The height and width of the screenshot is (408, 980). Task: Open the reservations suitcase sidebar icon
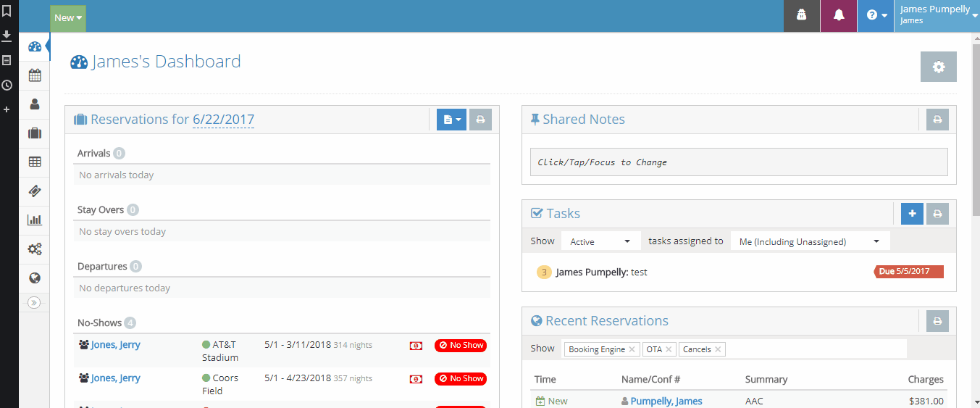click(x=34, y=133)
